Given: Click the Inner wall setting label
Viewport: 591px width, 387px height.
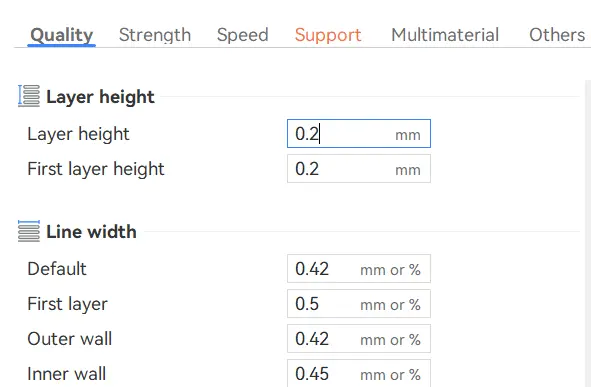Looking at the screenshot, I should pos(67,374).
